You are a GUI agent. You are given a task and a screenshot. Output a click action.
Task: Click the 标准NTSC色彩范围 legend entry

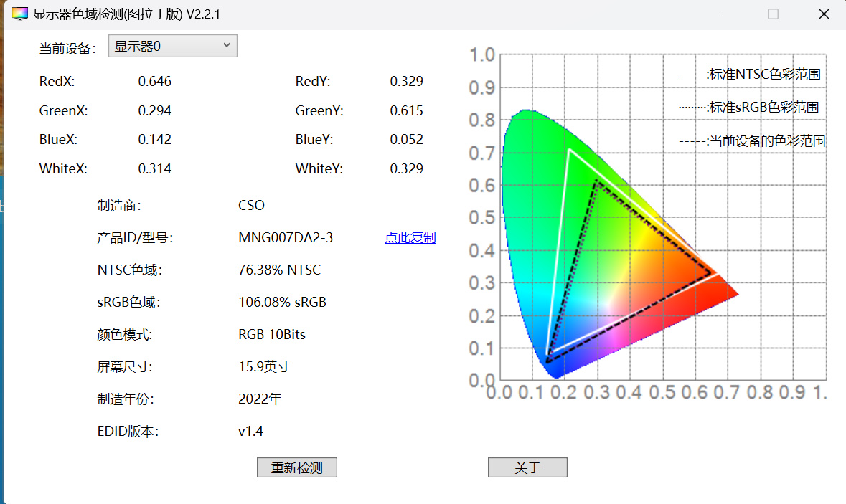tap(750, 75)
